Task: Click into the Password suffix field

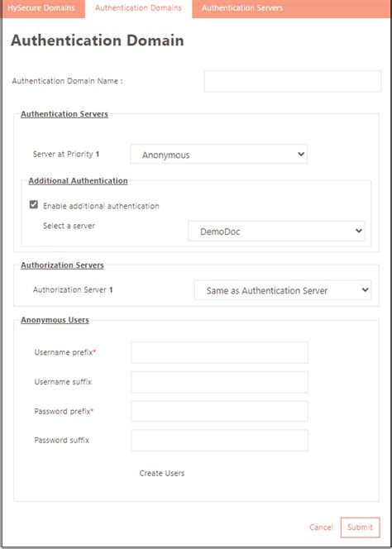Action: 219,441
